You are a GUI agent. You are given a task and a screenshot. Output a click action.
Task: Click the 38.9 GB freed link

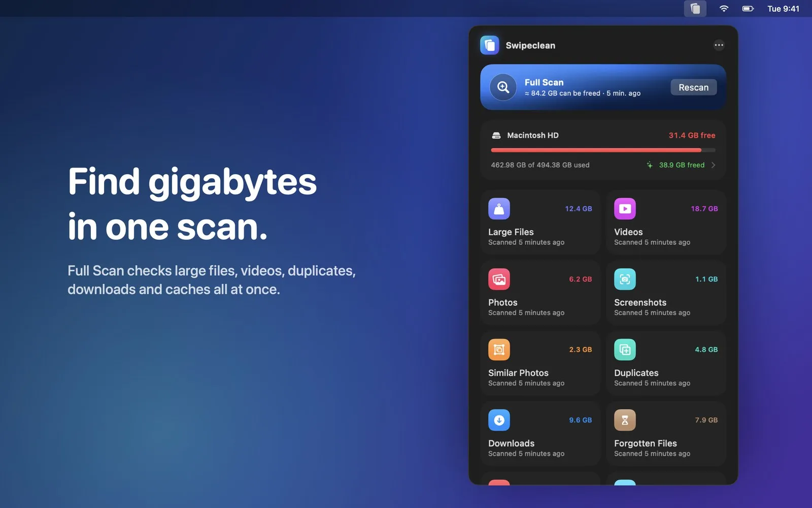tap(682, 165)
